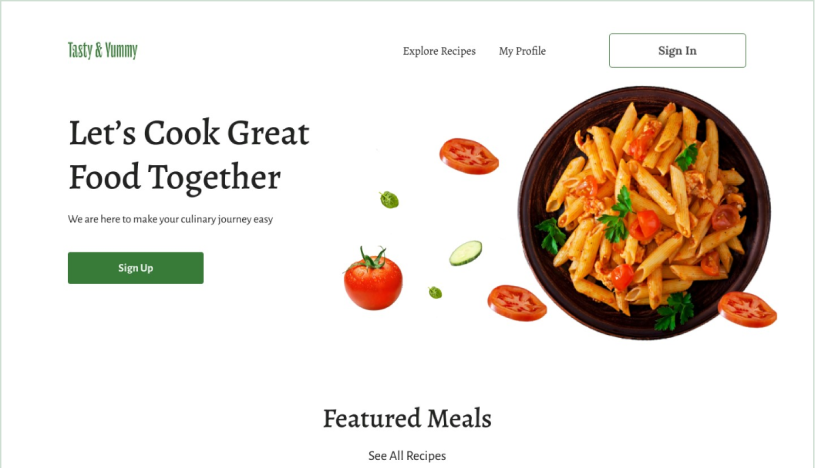Click the Tasty & Yummy logo
This screenshot has height=468, width=815.
102,50
